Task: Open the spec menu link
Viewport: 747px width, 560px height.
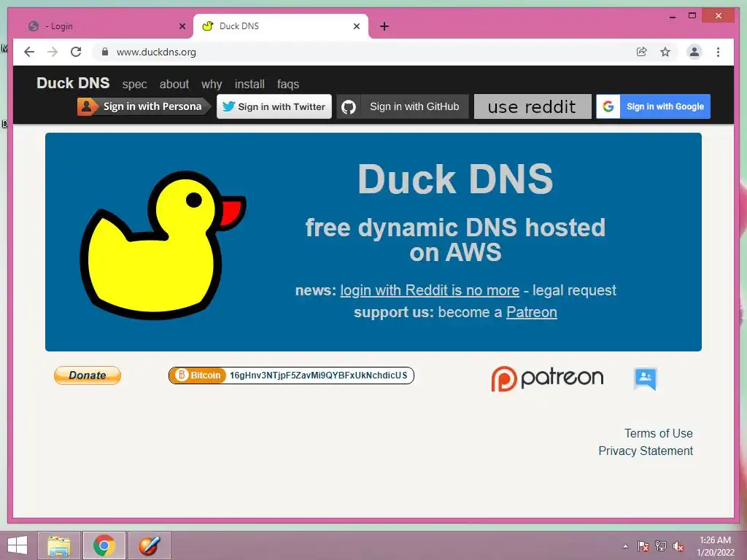Action: click(134, 85)
